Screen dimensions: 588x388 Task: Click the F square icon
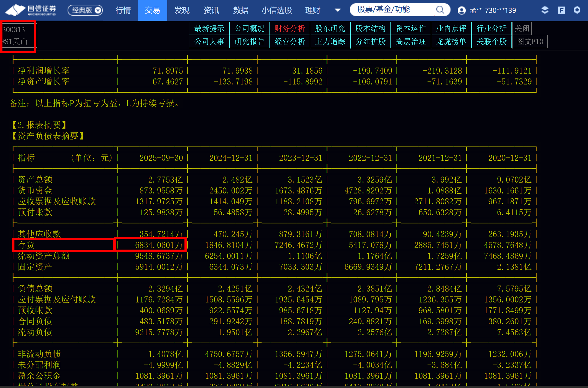(561, 10)
